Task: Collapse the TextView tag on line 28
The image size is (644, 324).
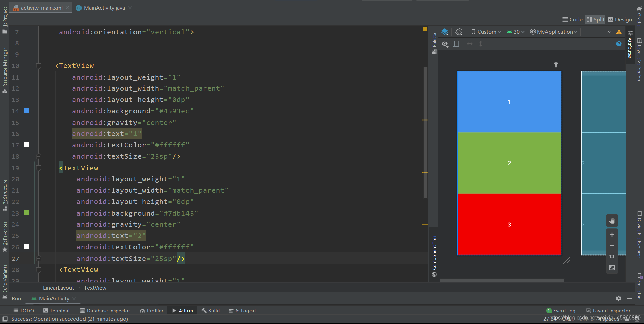Action: tap(39, 270)
